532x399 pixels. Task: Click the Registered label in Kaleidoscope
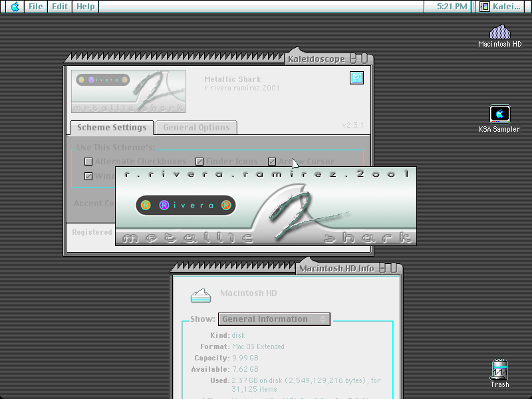92,232
